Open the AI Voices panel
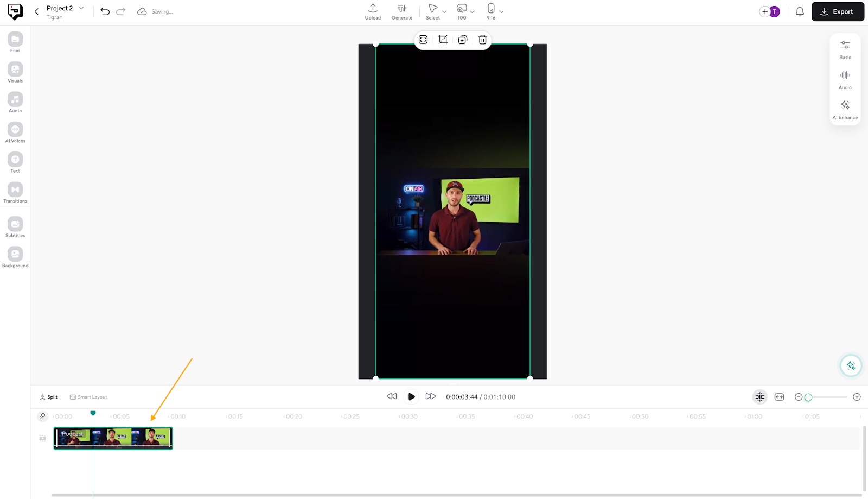868x499 pixels. tap(15, 132)
